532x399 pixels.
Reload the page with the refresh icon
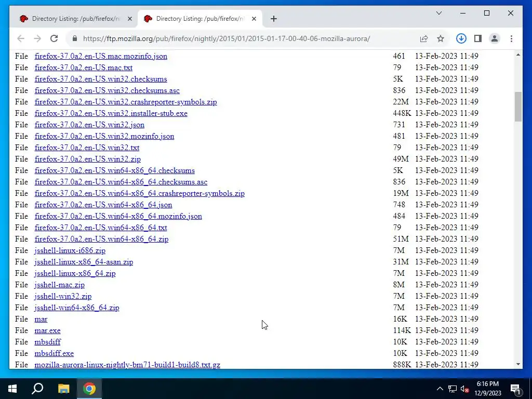click(54, 38)
